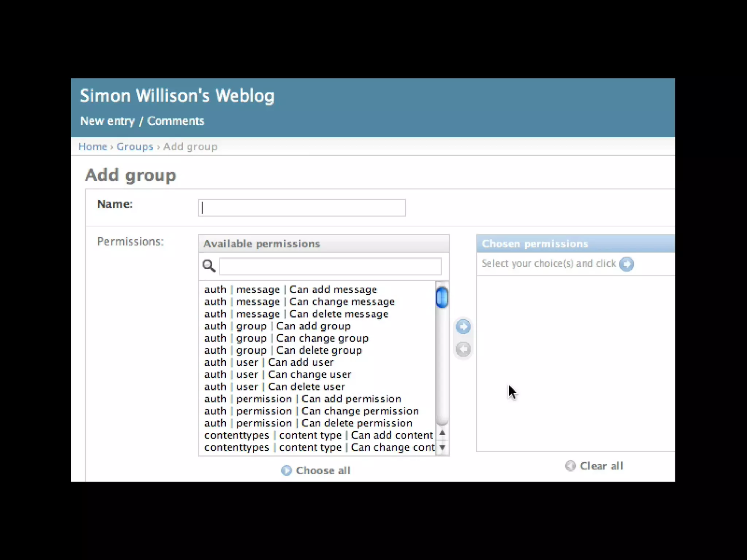Image resolution: width=747 pixels, height=560 pixels.
Task: Click the magnifying glass filter icon
Action: [209, 266]
